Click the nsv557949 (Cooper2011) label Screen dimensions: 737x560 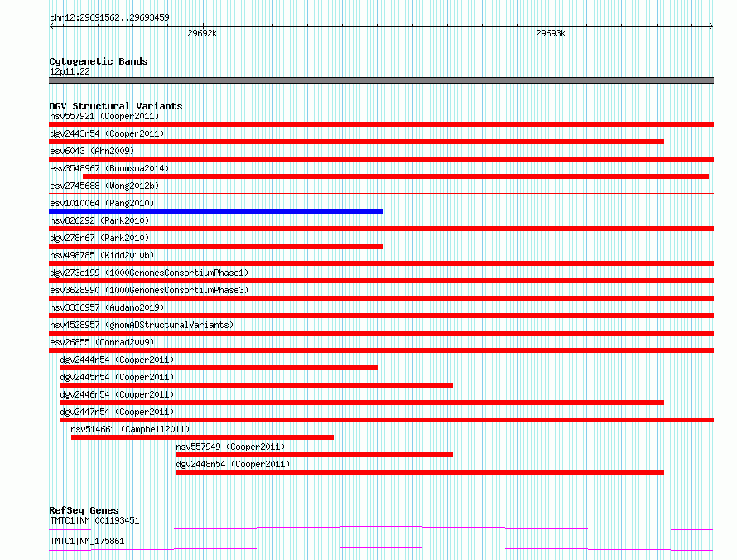[x=230, y=447]
